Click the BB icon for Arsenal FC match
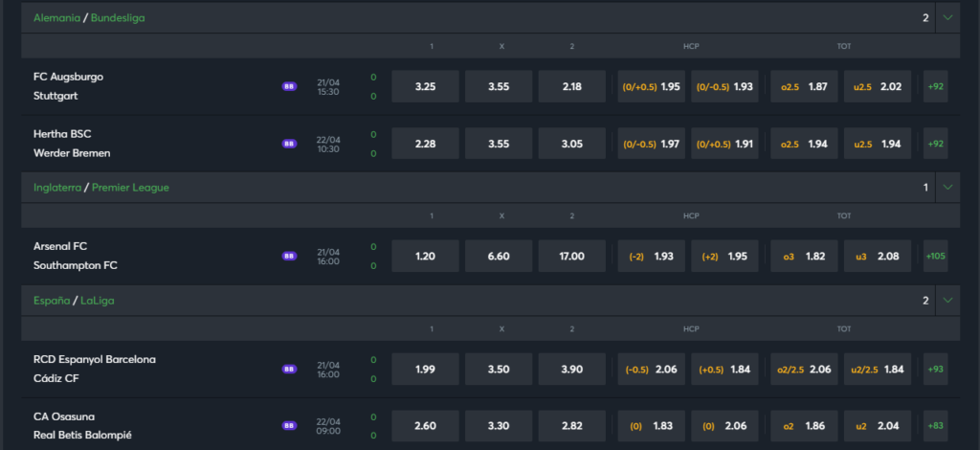Viewport: 980px width, 450px height. click(x=289, y=256)
